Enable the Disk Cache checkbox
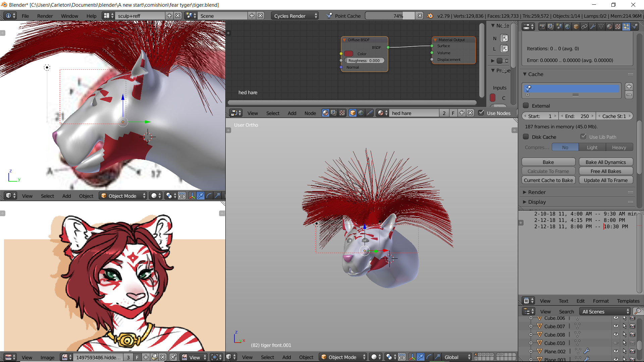 (526, 137)
